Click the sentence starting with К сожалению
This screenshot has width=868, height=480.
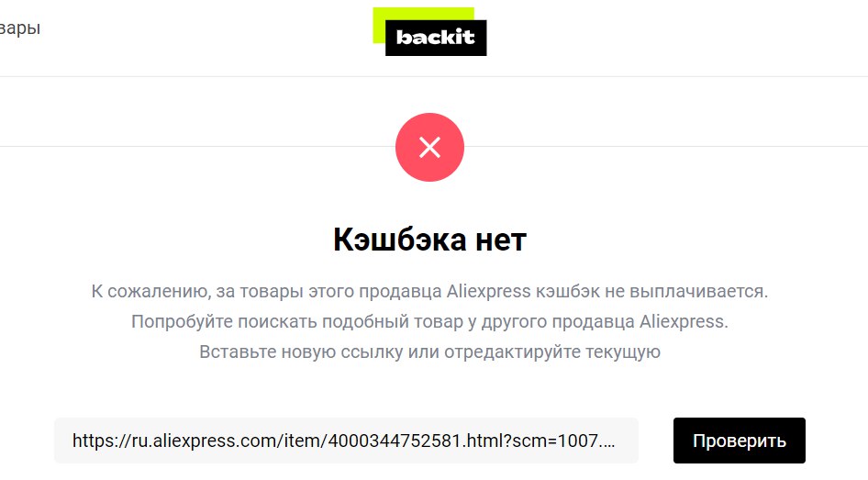click(x=429, y=291)
